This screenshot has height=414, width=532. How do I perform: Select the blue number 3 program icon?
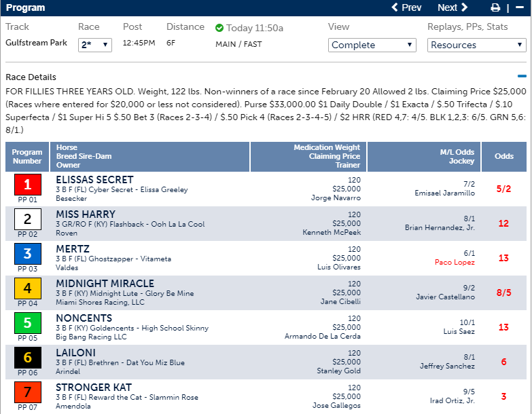tap(27, 253)
